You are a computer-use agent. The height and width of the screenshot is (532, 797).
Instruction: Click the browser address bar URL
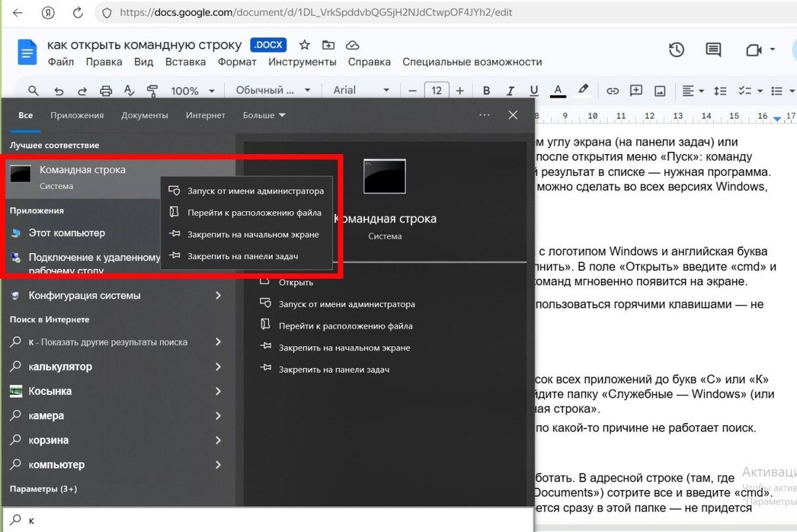click(x=316, y=13)
